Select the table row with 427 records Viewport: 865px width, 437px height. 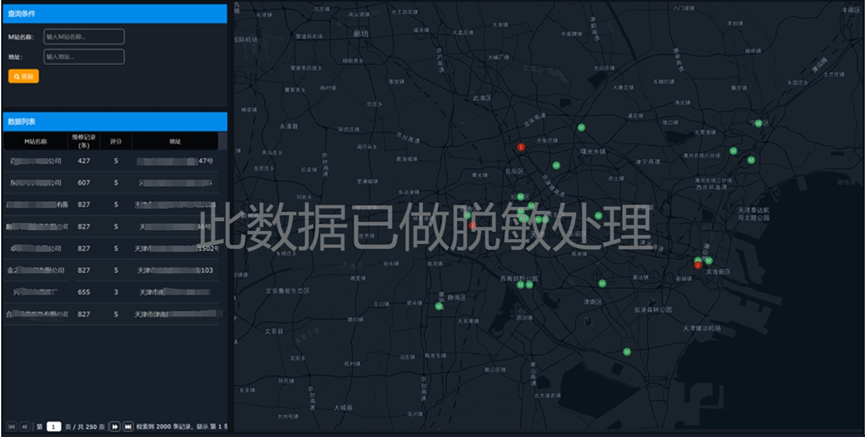[110, 160]
